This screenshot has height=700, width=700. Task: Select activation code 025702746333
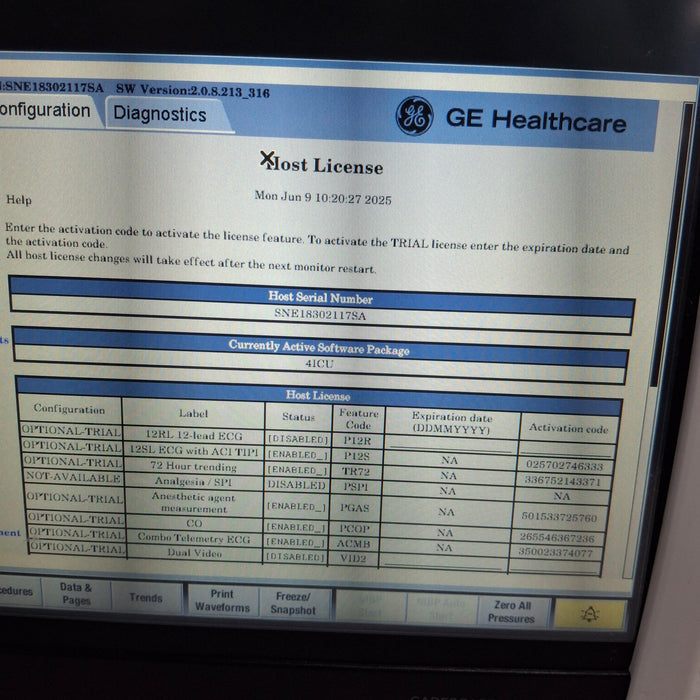565,466
